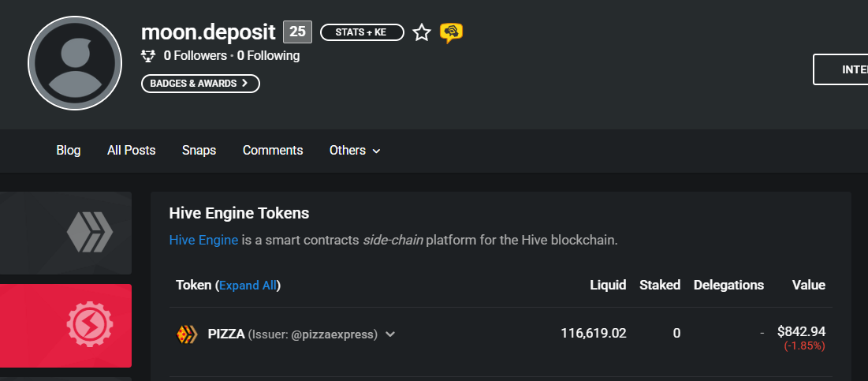The image size is (868, 381).
Task: Click the followers icon beside follower count
Action: coord(148,56)
